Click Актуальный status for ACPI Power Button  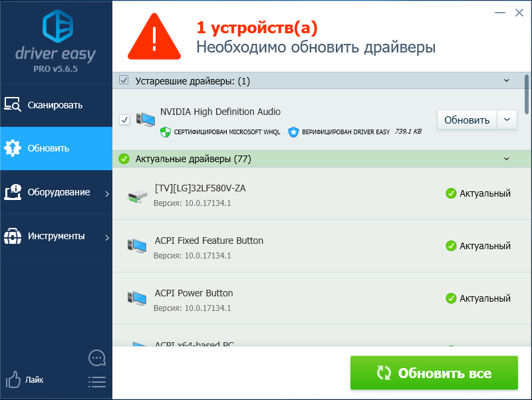click(x=478, y=298)
